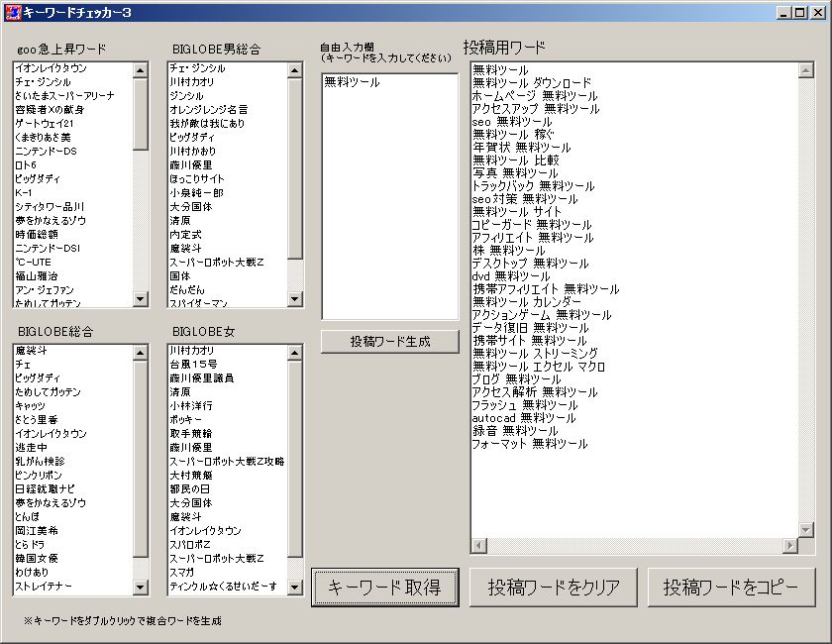Select 時価総額 in goo list
The image size is (832, 644).
pos(37,234)
